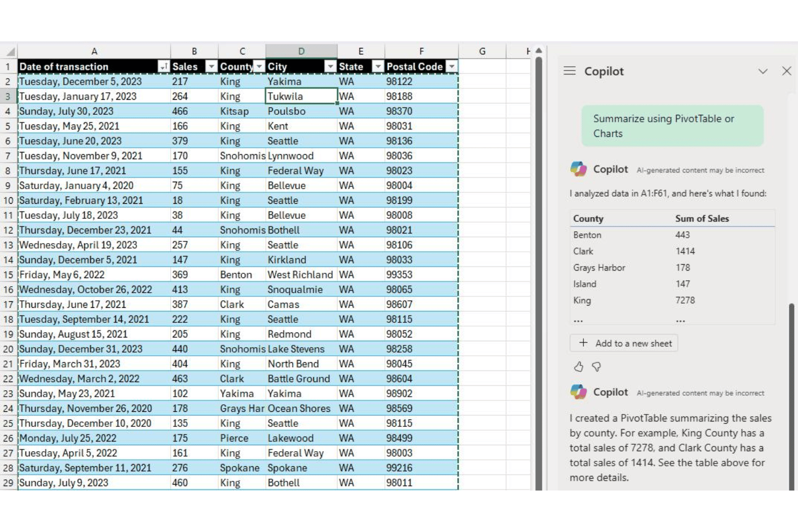Image resolution: width=798 pixels, height=532 pixels.
Task: Click the Sum of Sales column heading
Action: (x=702, y=218)
